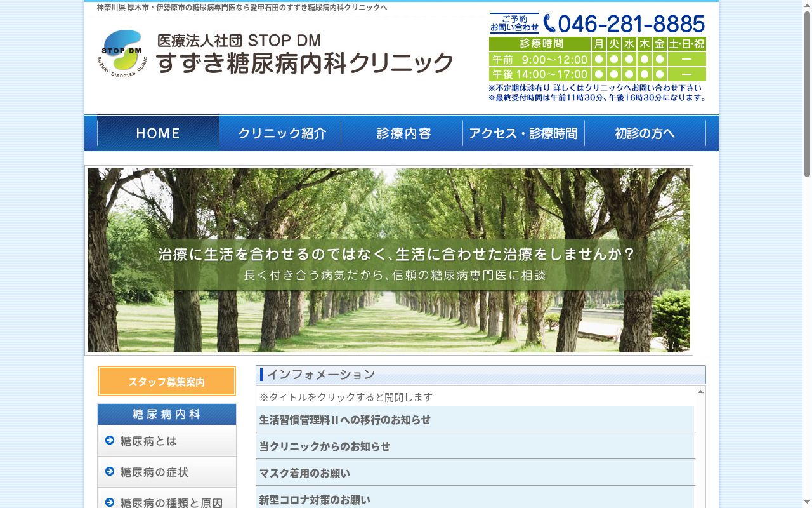Screen dimensions: 812x508
Task: Click the information box scroll-up arrow
Action: point(700,392)
